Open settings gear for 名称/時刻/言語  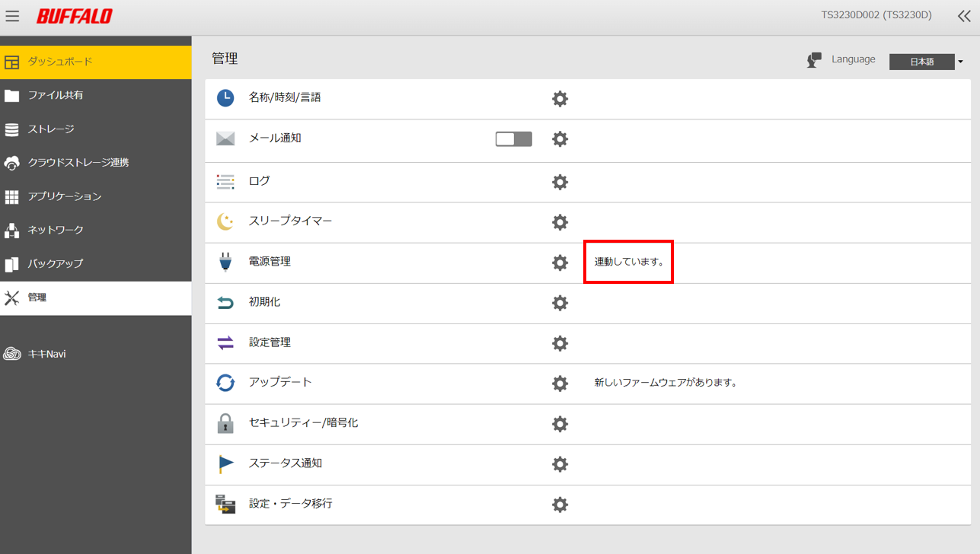pyautogui.click(x=560, y=99)
